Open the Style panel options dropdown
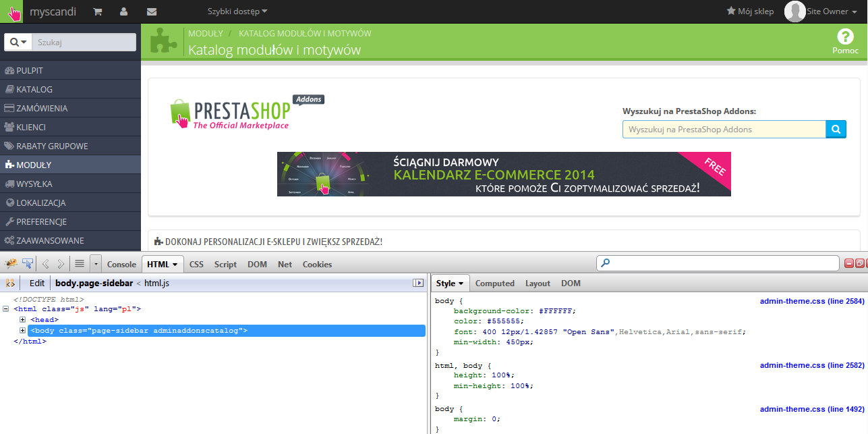 pos(449,283)
